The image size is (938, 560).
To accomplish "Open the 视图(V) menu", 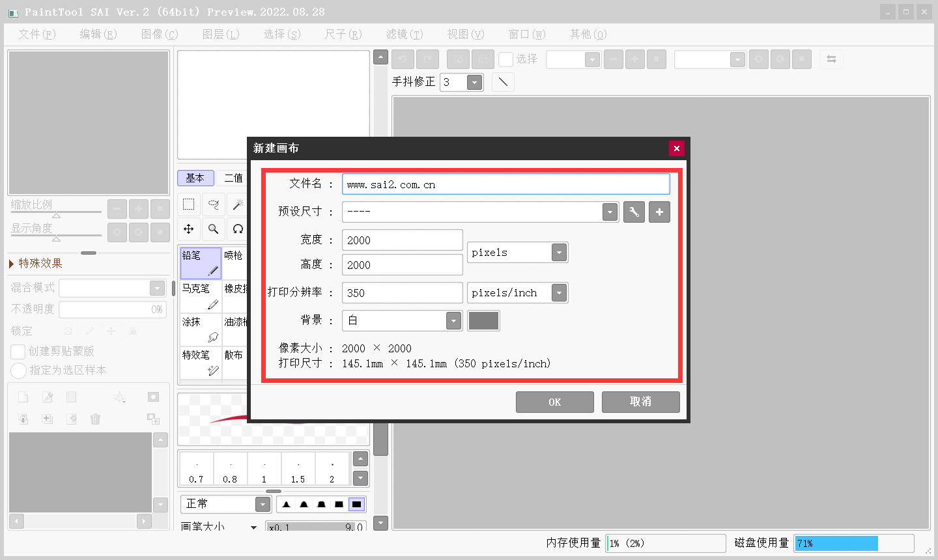I will click(466, 34).
